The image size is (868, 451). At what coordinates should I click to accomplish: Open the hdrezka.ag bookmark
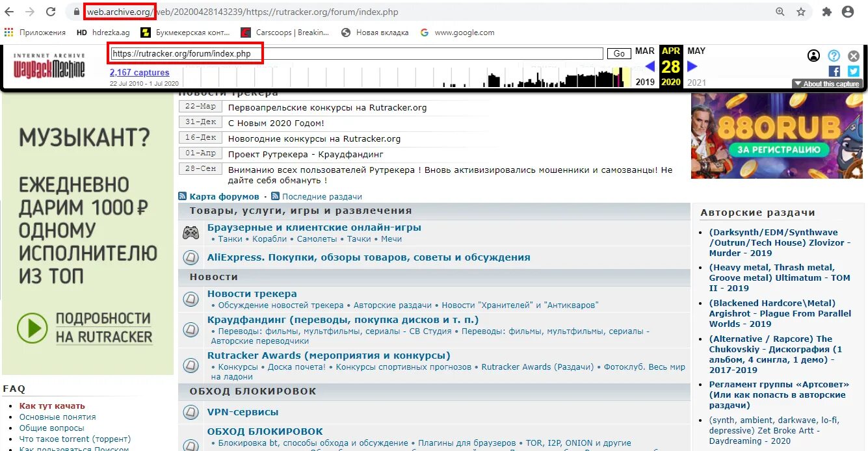(x=103, y=32)
